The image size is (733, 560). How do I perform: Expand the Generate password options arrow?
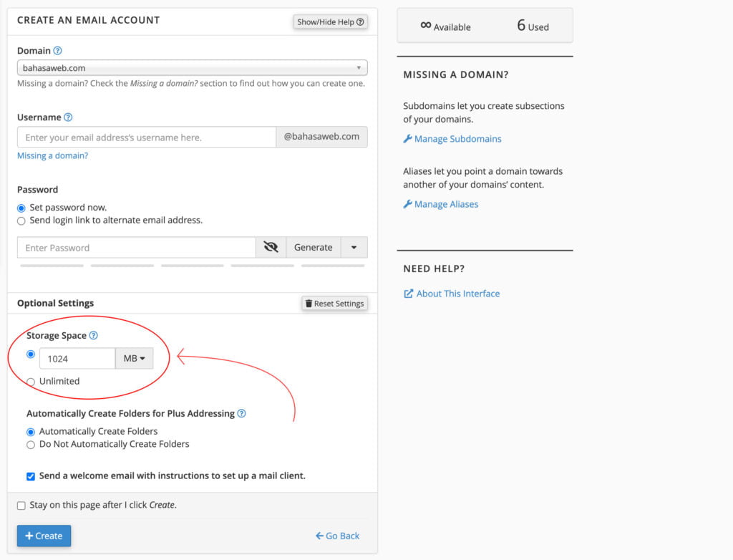354,247
